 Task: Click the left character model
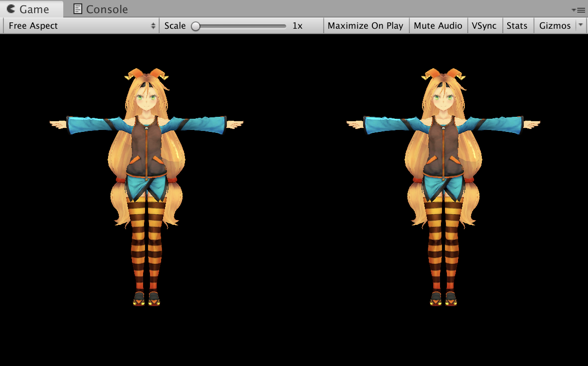click(147, 187)
